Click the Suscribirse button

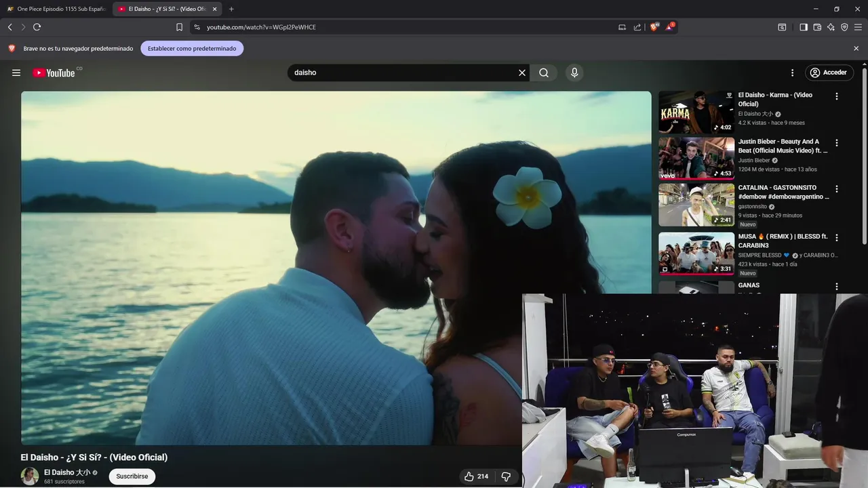tap(132, 476)
